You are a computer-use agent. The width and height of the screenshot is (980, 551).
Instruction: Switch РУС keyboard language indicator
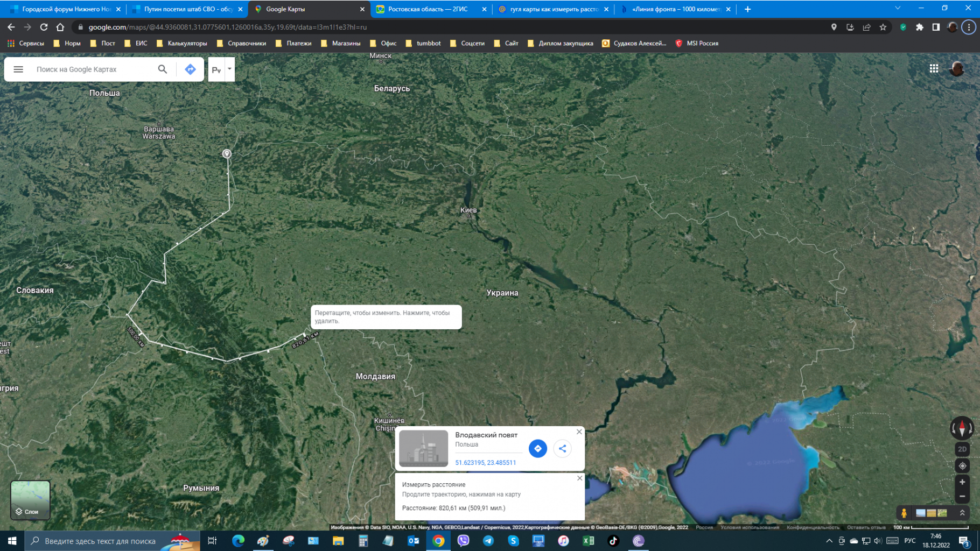(x=910, y=541)
